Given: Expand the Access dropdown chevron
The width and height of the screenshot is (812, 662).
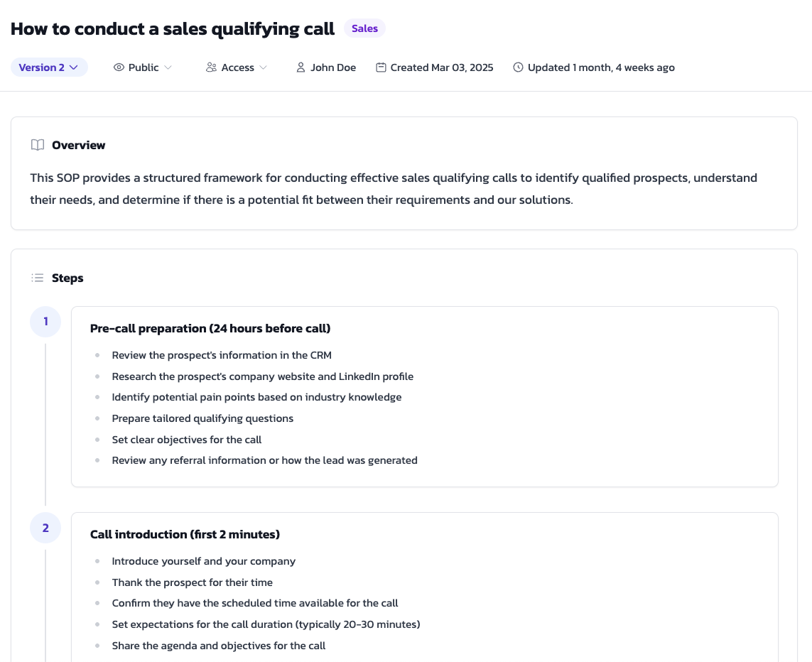Looking at the screenshot, I should click(x=263, y=67).
